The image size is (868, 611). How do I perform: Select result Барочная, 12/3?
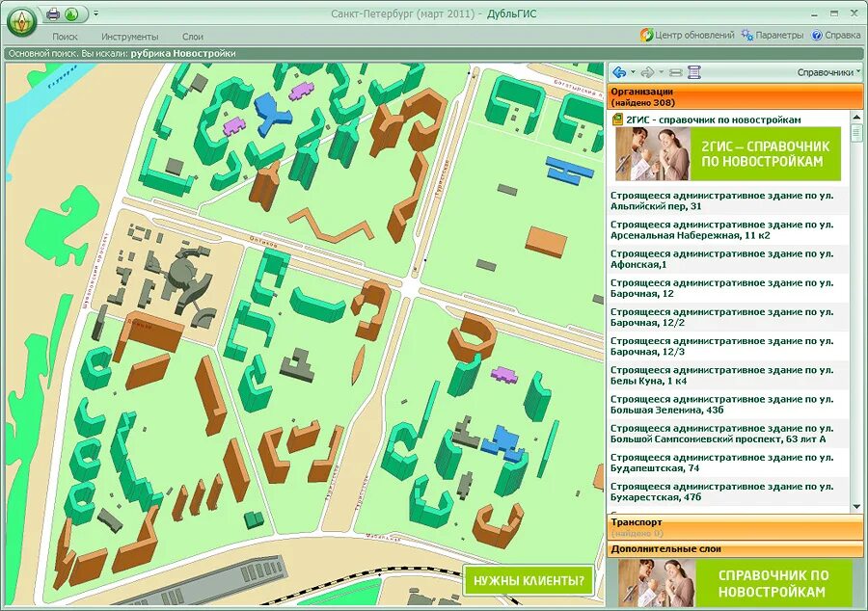(x=728, y=347)
